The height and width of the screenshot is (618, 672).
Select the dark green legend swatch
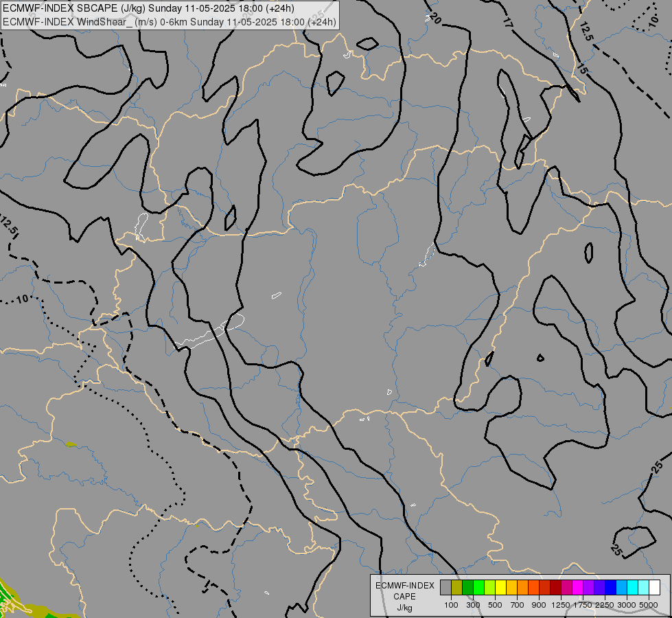point(467,588)
